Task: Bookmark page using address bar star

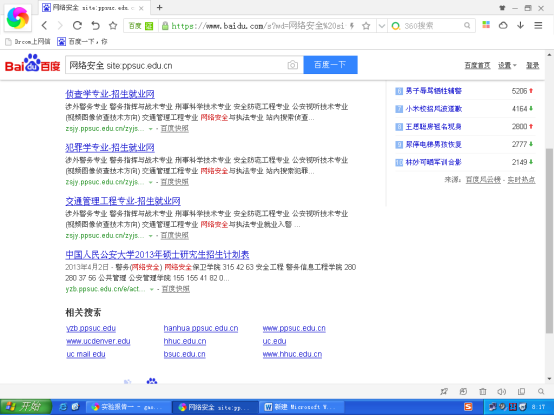Action: [366, 26]
